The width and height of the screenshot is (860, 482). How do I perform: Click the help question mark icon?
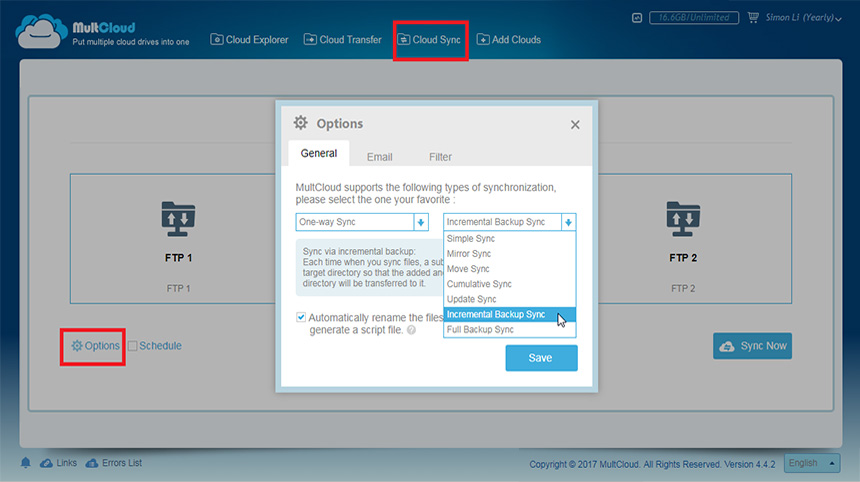(x=411, y=330)
